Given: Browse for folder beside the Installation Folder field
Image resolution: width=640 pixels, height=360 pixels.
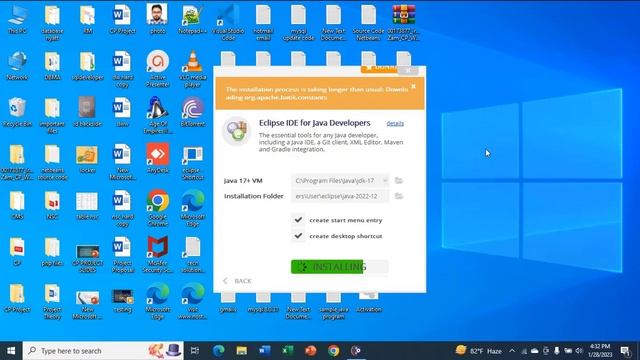Looking at the screenshot, I should coord(399,196).
